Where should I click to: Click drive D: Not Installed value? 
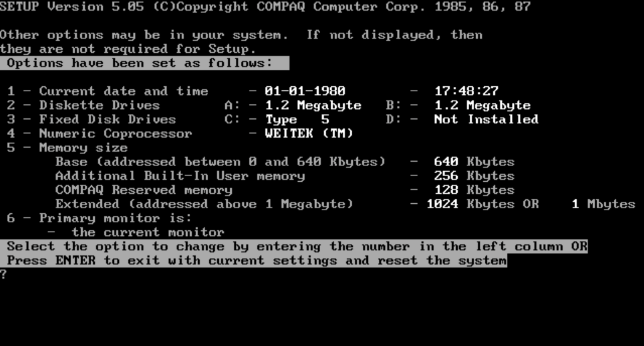click(x=486, y=120)
